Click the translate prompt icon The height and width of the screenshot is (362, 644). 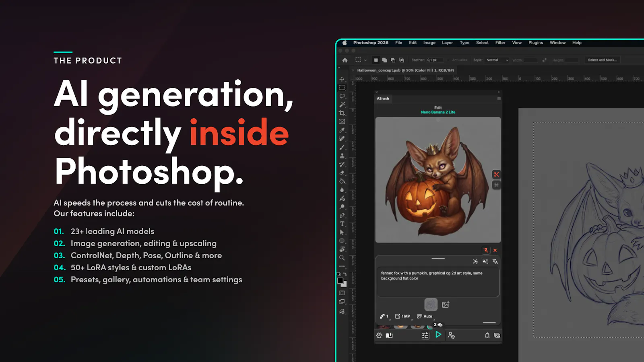point(495,261)
